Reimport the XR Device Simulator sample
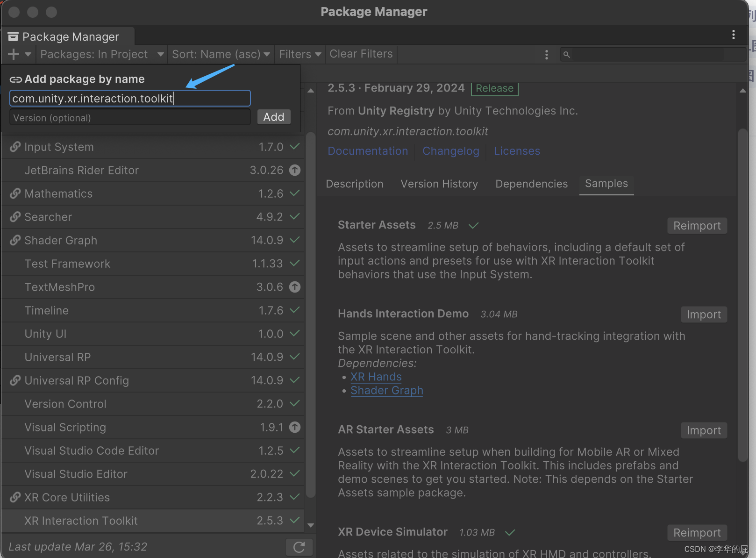Screen dimensions: 756x558 click(697, 533)
